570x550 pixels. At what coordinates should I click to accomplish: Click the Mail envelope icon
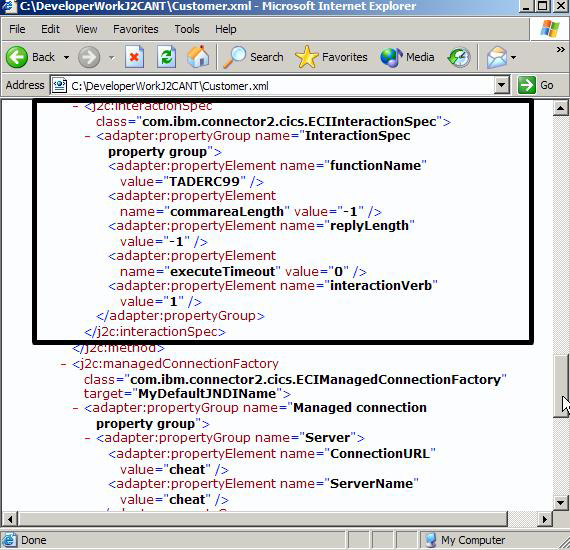tap(497, 57)
